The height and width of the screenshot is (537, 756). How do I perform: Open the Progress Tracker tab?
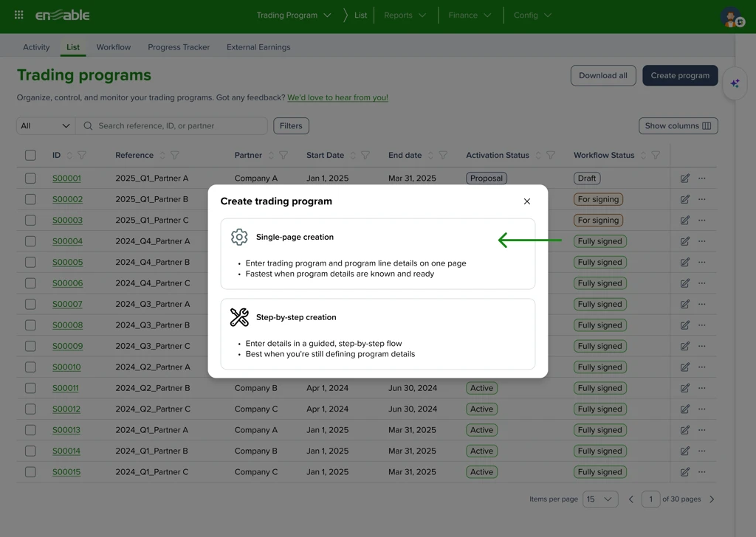coord(179,47)
